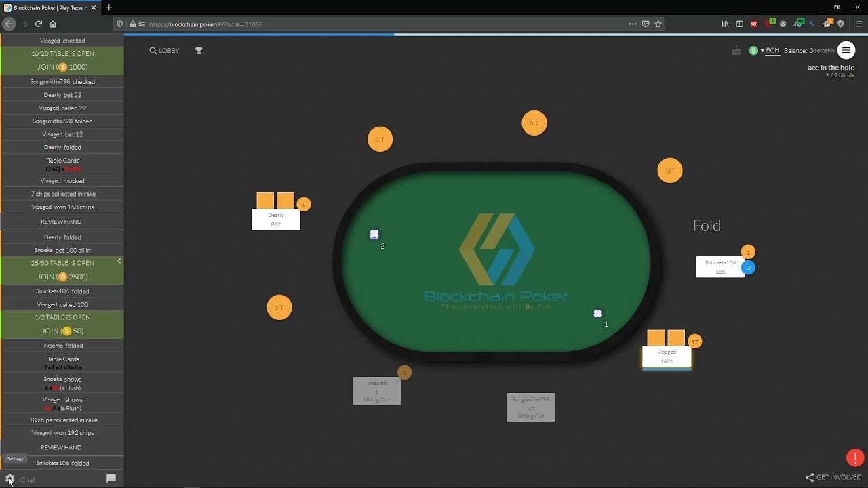Screen dimensions: 868x488
Task: Open a new browser tab
Action: pyautogui.click(x=108, y=7)
